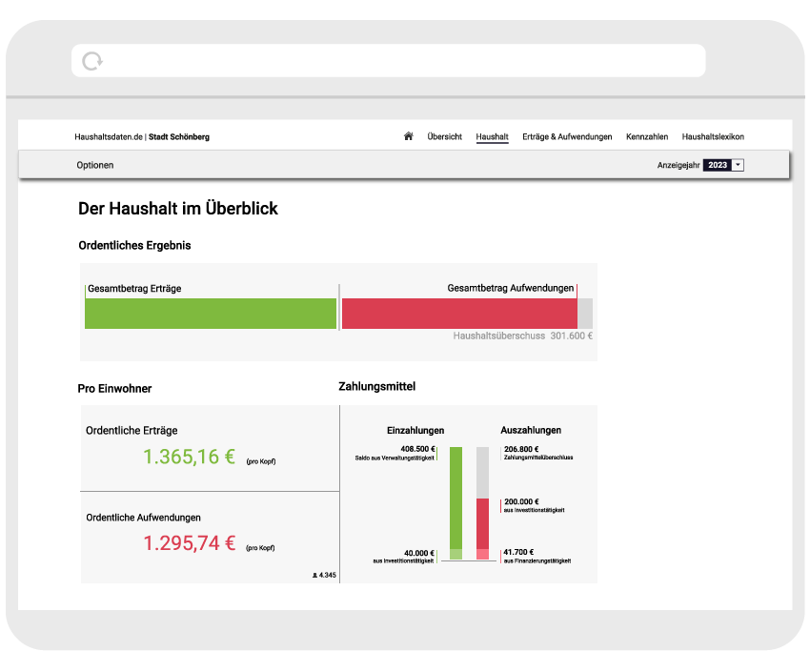Viewport: 810px width, 672px height.
Task: Click the inhabitants person icon near 4.345
Action: pyautogui.click(x=314, y=575)
